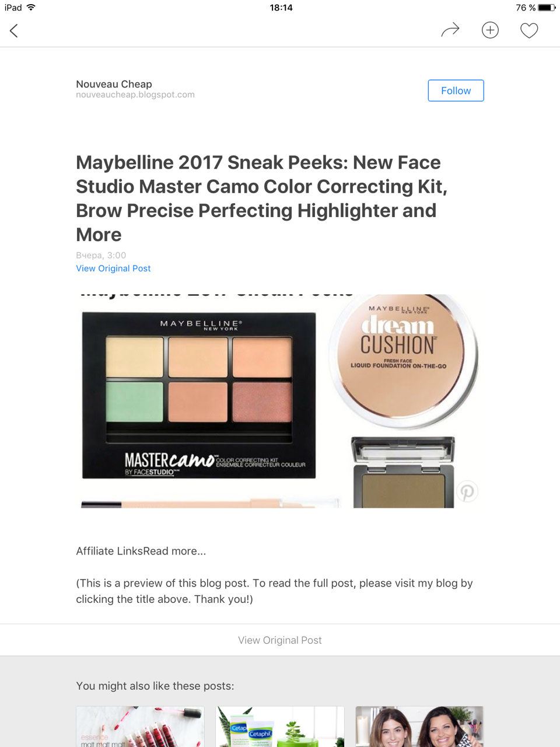Image resolution: width=560 pixels, height=747 pixels.
Task: Tap the Maybelline 2017 Sneak Peeks title
Action: pos(262,198)
